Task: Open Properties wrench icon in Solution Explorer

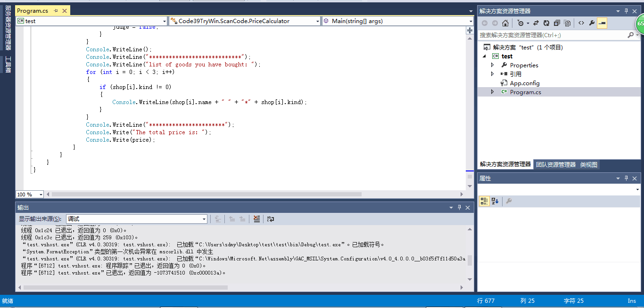Action: tap(592, 23)
